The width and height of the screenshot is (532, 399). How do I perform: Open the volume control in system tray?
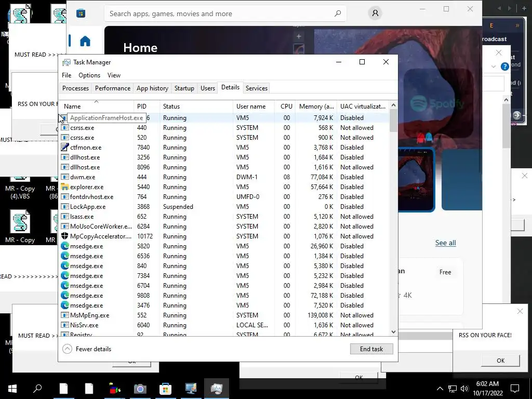(464, 389)
